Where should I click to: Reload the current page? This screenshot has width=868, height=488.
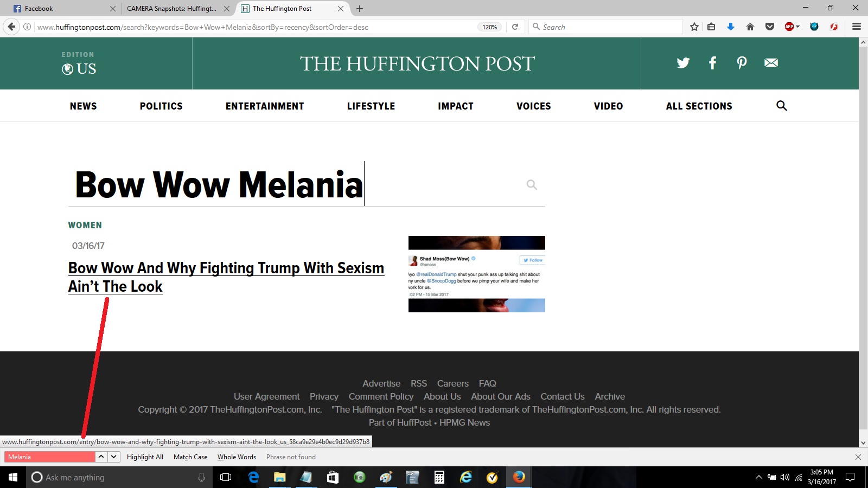click(515, 27)
